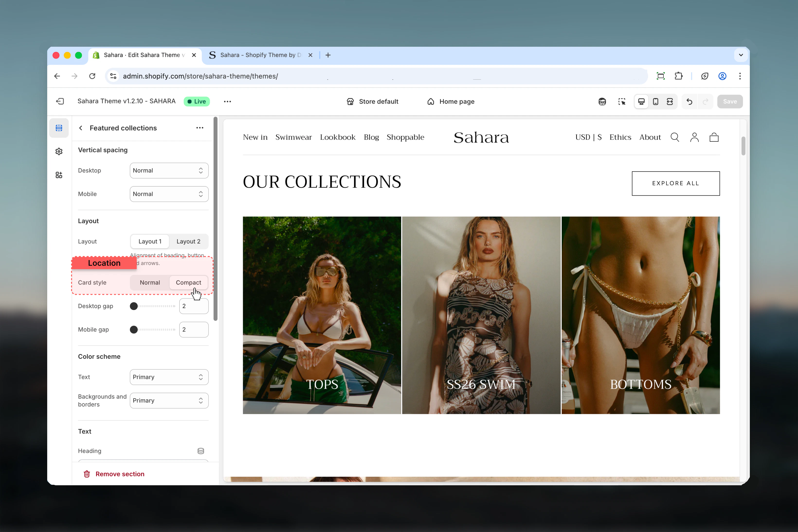Click the Live status badge
The width and height of the screenshot is (798, 532).
pos(197,101)
